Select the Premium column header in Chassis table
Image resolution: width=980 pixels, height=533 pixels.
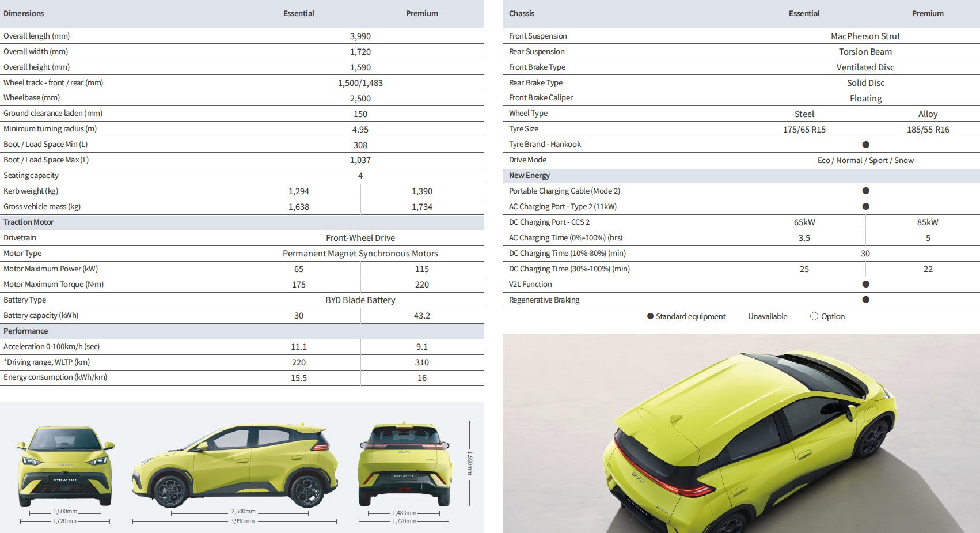927,13
